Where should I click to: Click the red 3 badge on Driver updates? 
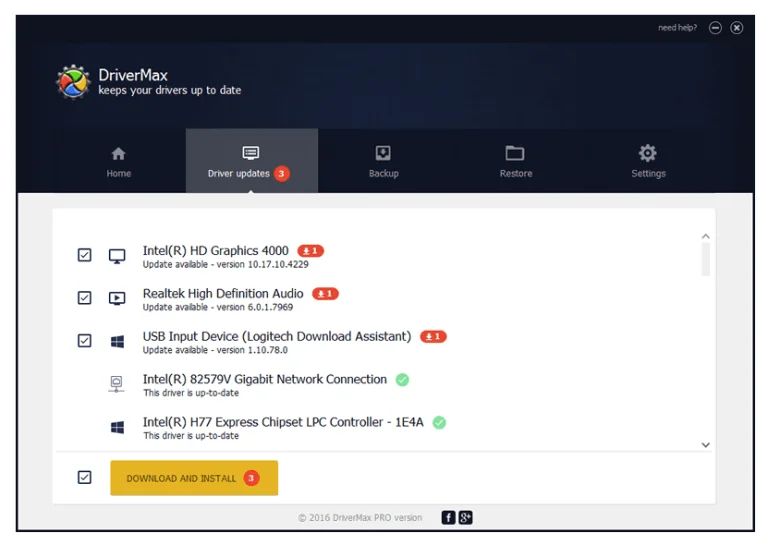pyautogui.click(x=281, y=173)
